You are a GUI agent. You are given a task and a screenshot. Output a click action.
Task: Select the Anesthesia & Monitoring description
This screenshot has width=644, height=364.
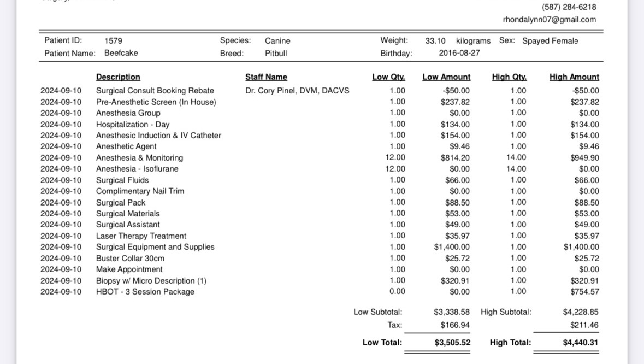pyautogui.click(x=140, y=158)
